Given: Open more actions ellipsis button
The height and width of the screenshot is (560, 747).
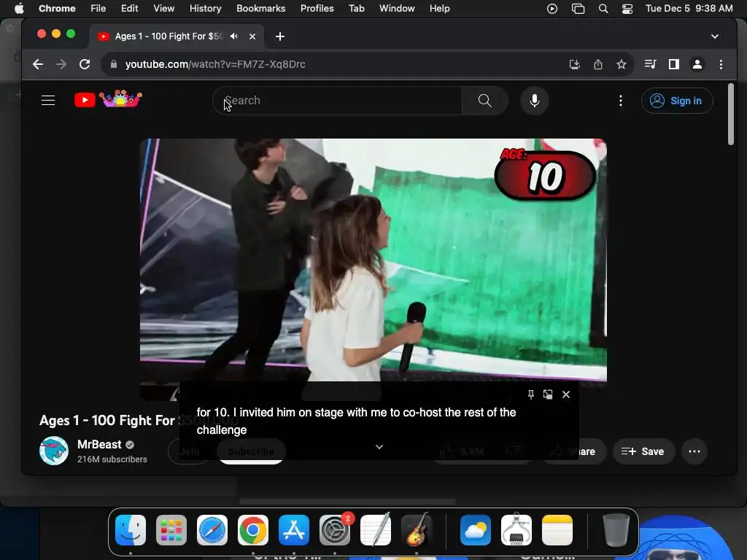Looking at the screenshot, I should [x=694, y=451].
